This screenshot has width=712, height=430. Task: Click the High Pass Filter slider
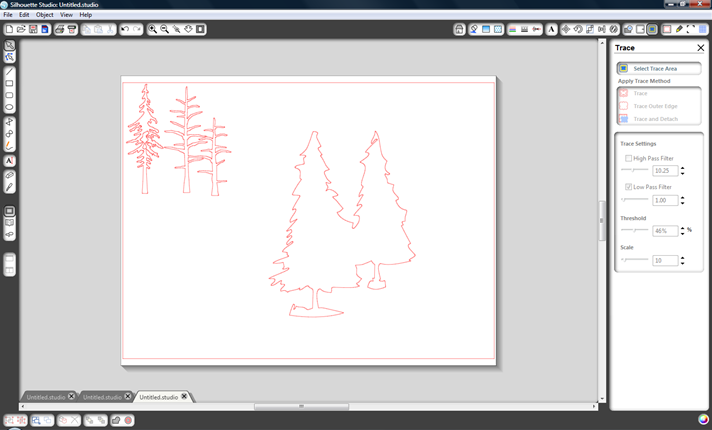[x=634, y=169]
